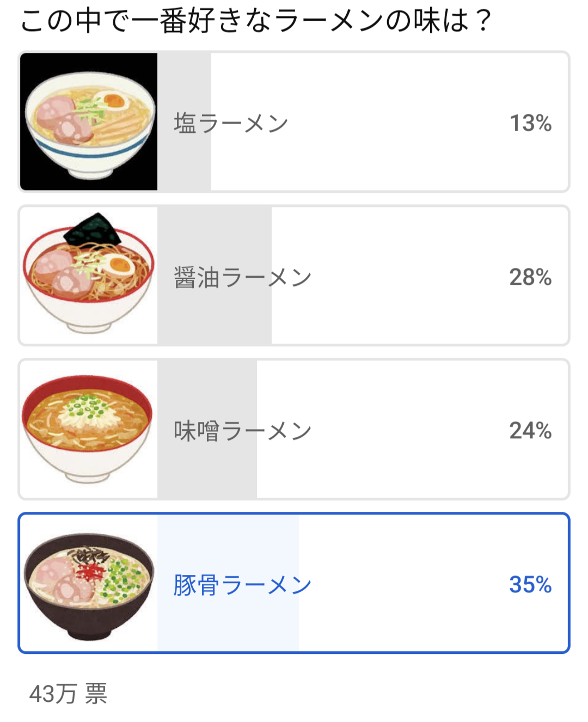Click the gray vote bar for 味噌ラーメン
The height and width of the screenshot is (722, 588).
tap(207, 468)
